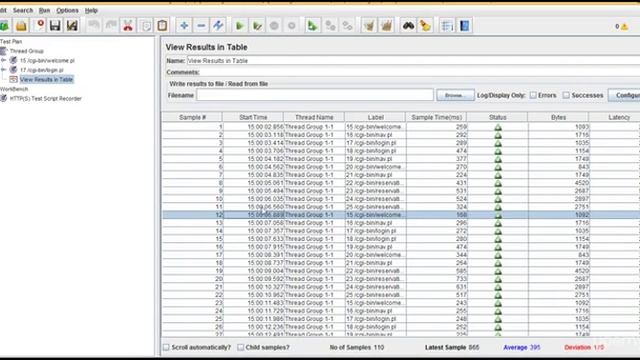Screen dimensions: 640x360
Task: Click Remote Stop All icon
Action: tap(330, 26)
